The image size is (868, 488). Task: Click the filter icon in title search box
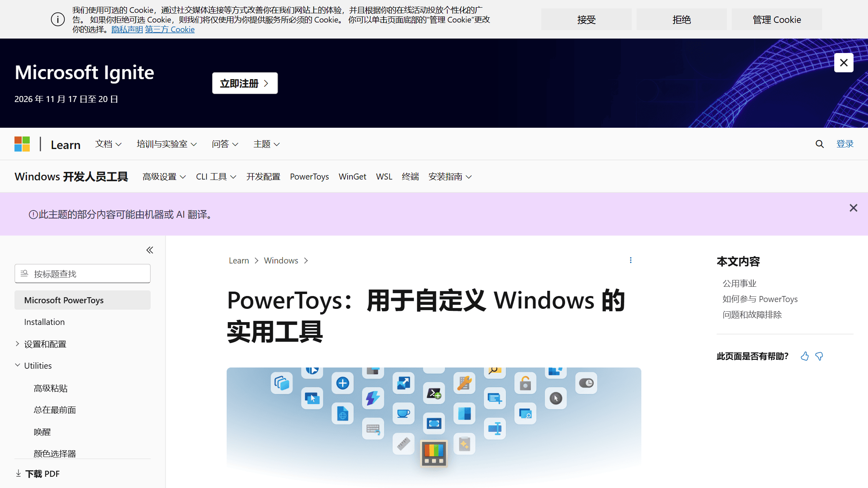pos(24,274)
